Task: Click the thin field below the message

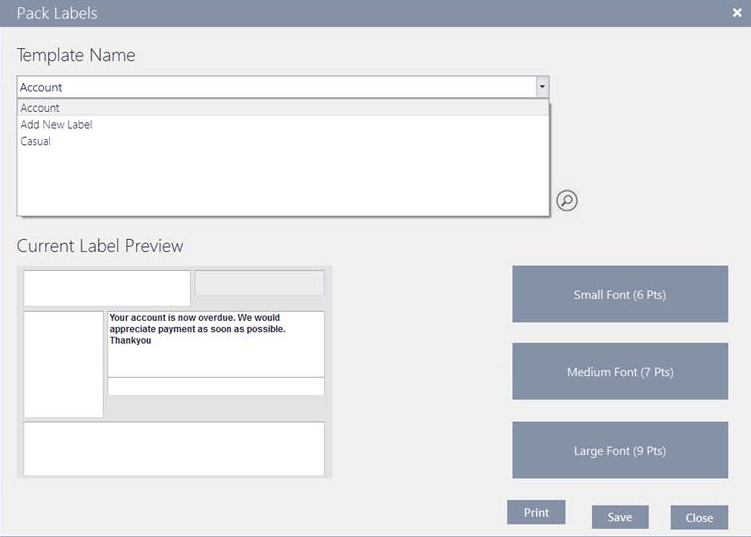Action: 215,386
